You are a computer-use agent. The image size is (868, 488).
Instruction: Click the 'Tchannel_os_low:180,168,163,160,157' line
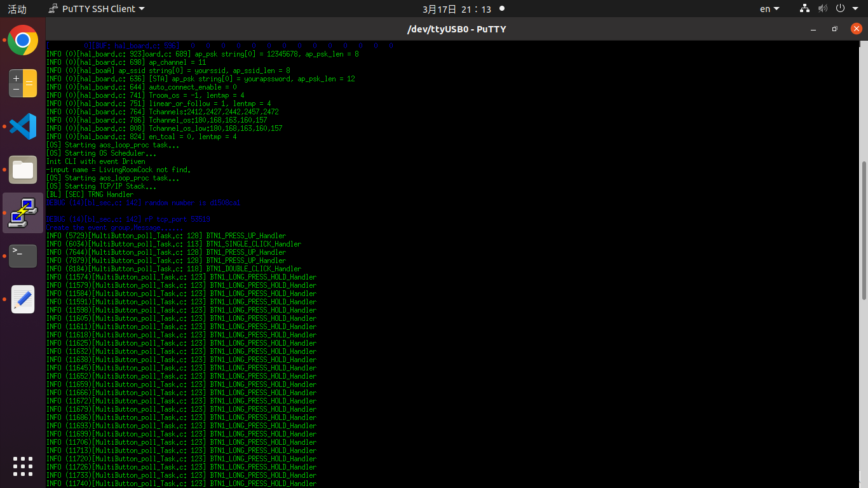pyautogui.click(x=165, y=128)
